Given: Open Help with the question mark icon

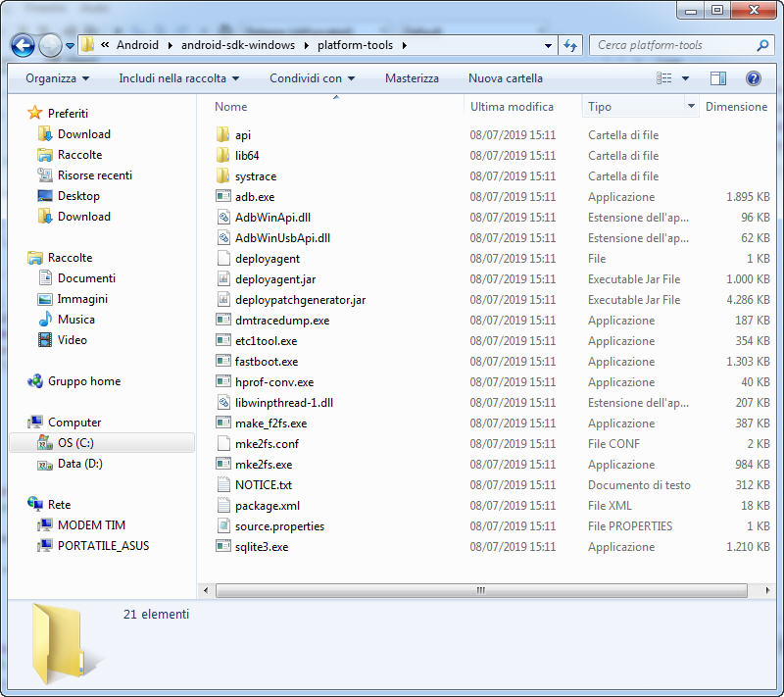Looking at the screenshot, I should click(753, 78).
